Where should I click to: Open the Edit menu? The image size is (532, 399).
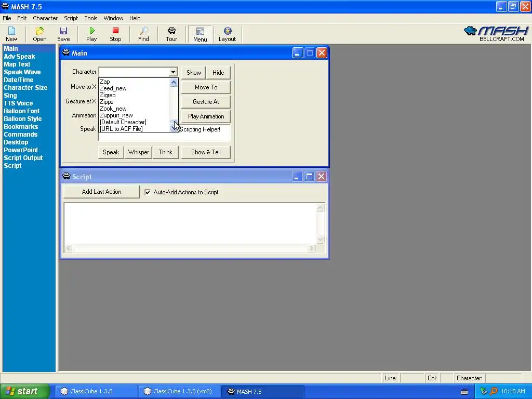pyautogui.click(x=22, y=18)
